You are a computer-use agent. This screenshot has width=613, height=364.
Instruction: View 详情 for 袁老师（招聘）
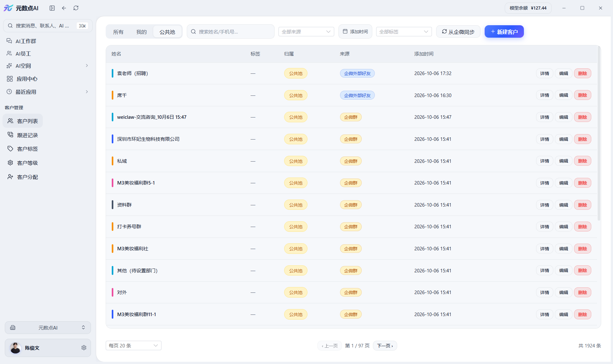point(544,73)
